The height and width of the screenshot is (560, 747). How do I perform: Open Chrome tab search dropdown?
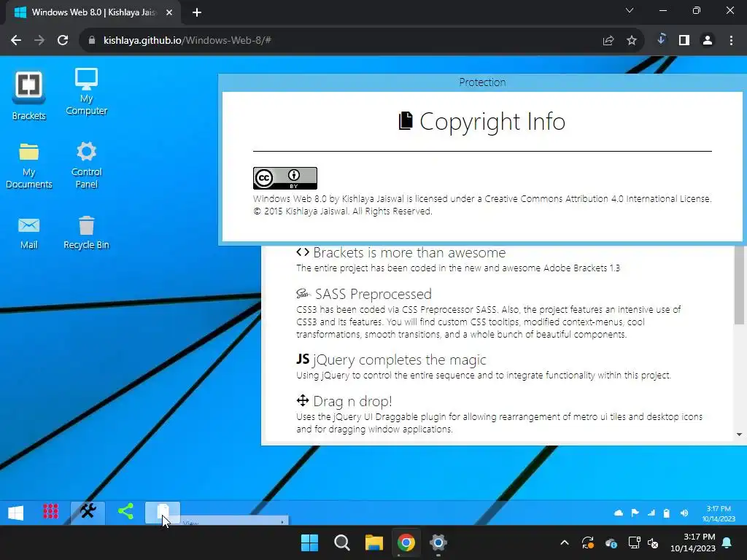630,10
